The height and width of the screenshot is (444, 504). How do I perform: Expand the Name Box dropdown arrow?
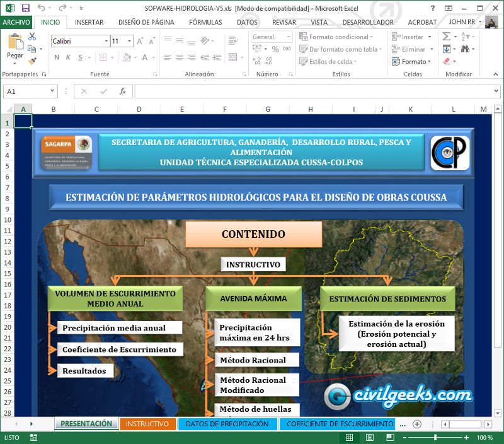pyautogui.click(x=52, y=91)
